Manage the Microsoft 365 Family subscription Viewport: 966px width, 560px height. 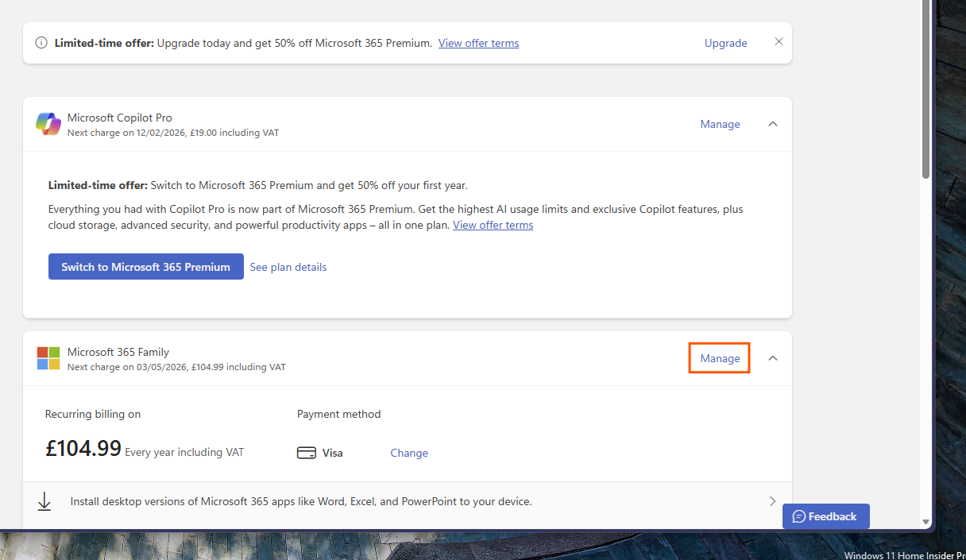pyautogui.click(x=720, y=358)
